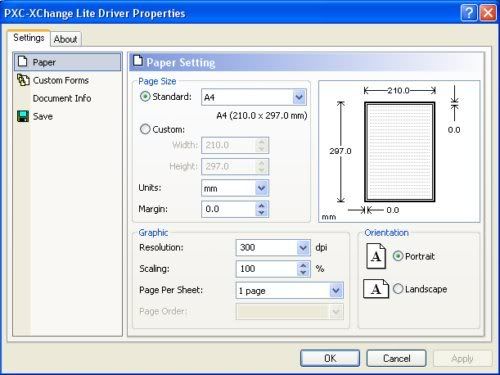Image resolution: width=500 pixels, height=375 pixels.
Task: Select the Standard page size radio button
Action: [145, 97]
